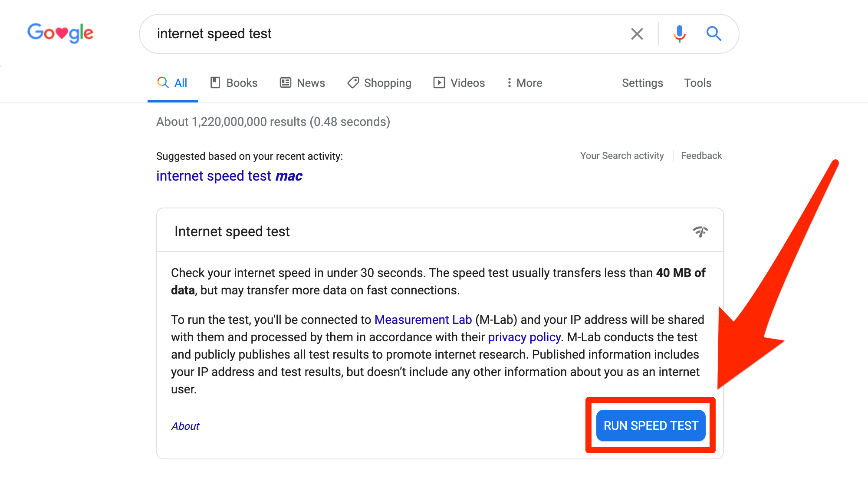Image resolution: width=868 pixels, height=488 pixels.
Task: Click suggested search internet speed test mac
Action: click(229, 176)
